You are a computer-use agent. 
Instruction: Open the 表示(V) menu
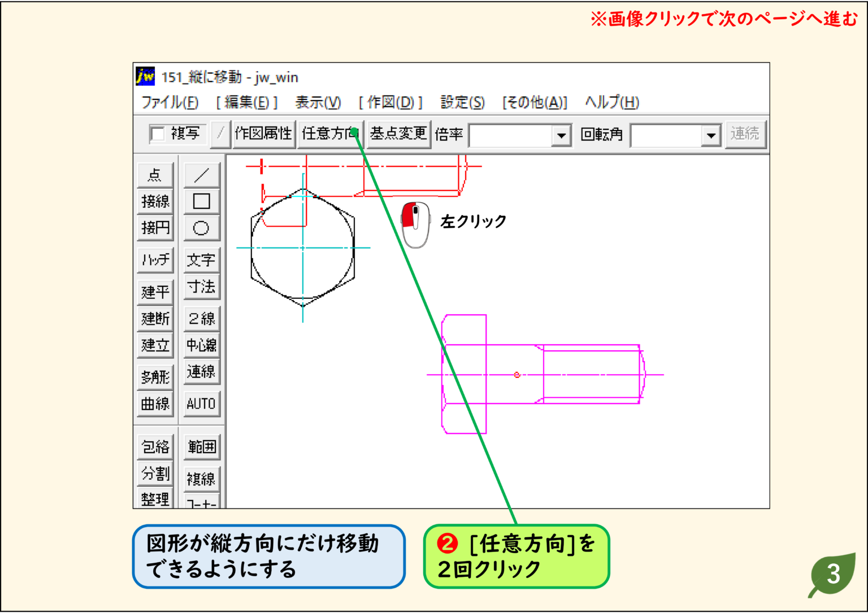[318, 103]
